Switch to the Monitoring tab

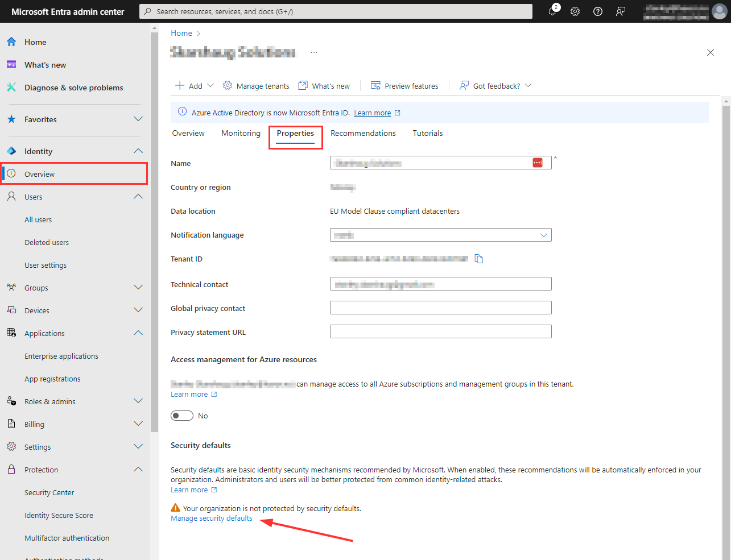click(x=241, y=133)
